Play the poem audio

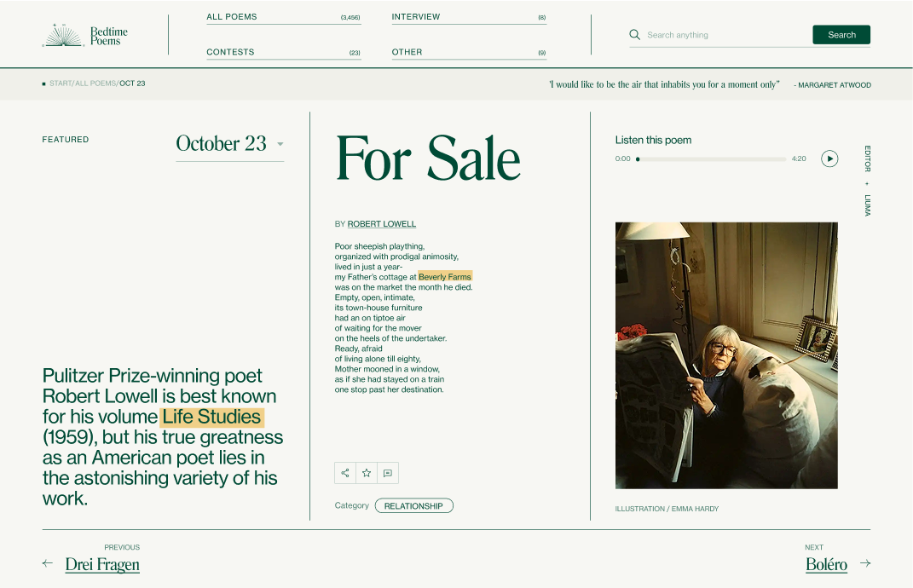829,159
